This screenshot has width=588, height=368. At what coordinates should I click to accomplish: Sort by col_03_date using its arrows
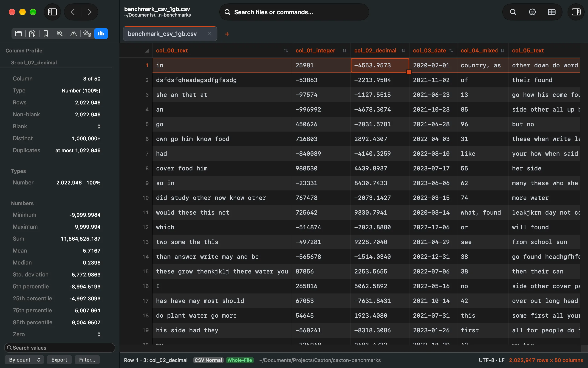pyautogui.click(x=451, y=51)
